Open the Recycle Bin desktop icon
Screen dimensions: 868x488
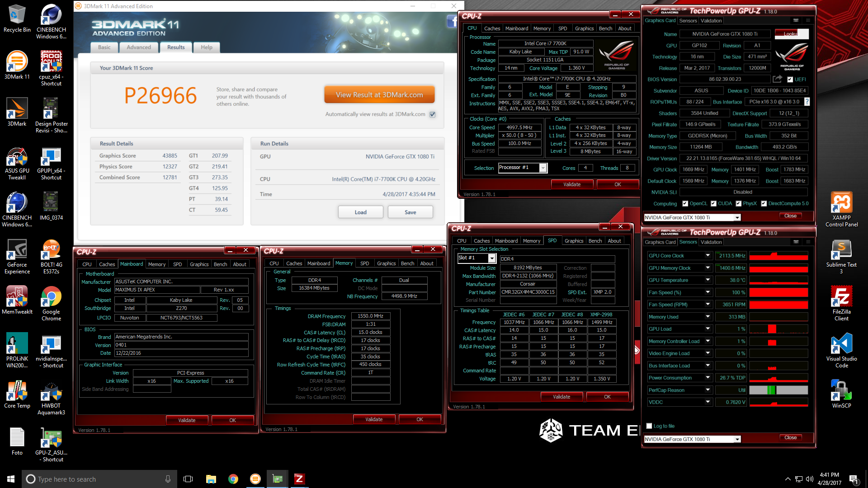click(x=17, y=19)
